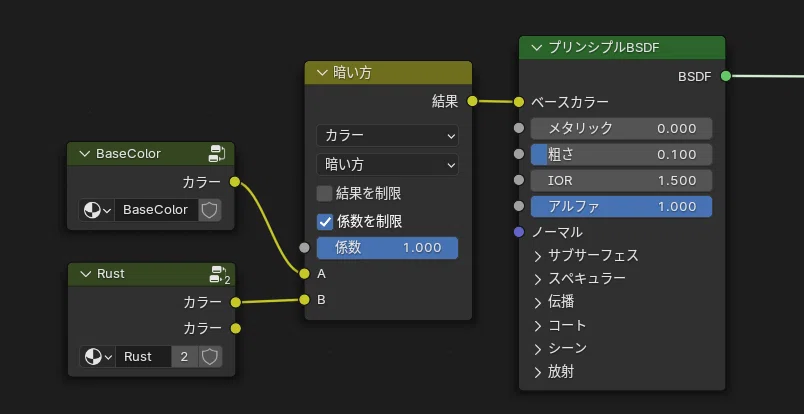
Task: Click the Rust node attribute type icon
Action: coord(220,274)
